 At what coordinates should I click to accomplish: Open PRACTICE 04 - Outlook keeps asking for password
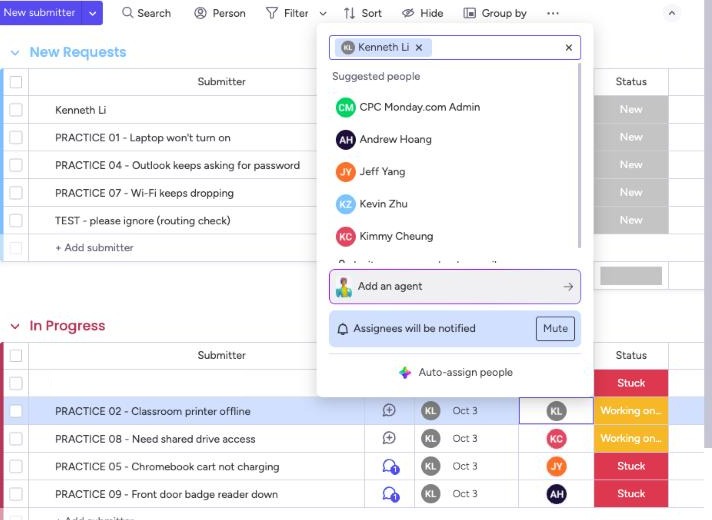point(178,165)
